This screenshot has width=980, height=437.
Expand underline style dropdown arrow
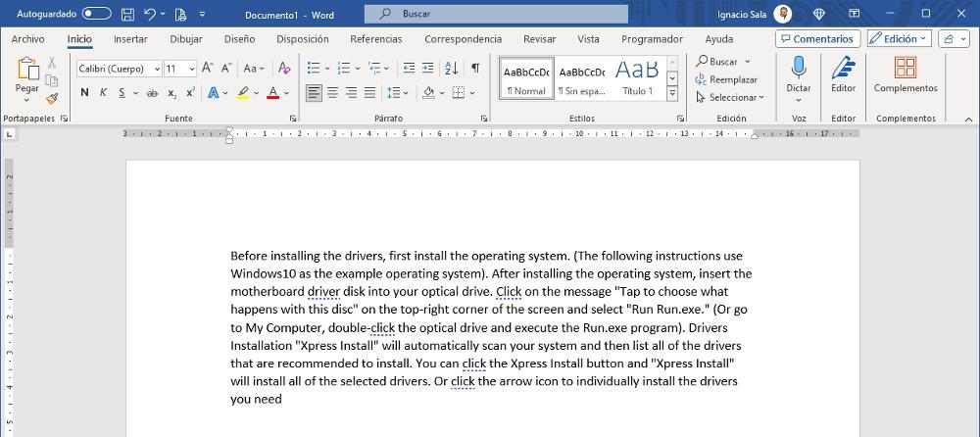(135, 93)
